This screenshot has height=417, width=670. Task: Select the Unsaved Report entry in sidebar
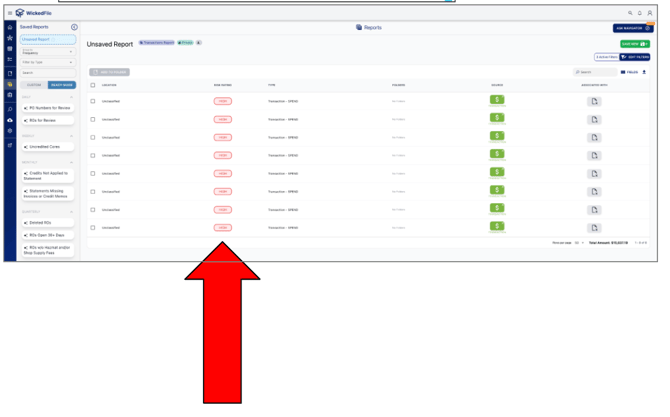tap(48, 39)
